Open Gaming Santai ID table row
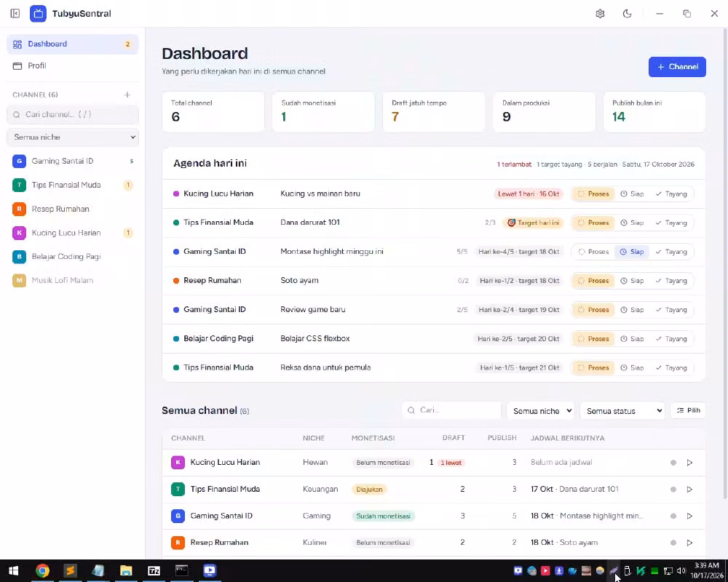 tap(434, 516)
